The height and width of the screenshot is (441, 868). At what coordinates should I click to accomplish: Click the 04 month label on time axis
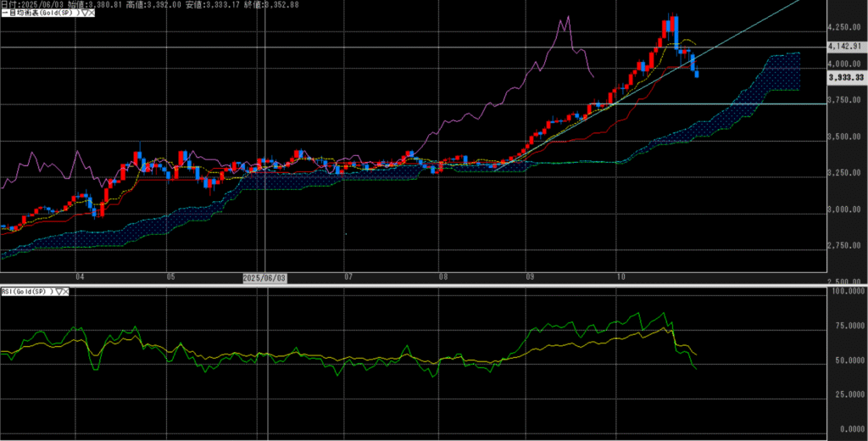point(80,277)
